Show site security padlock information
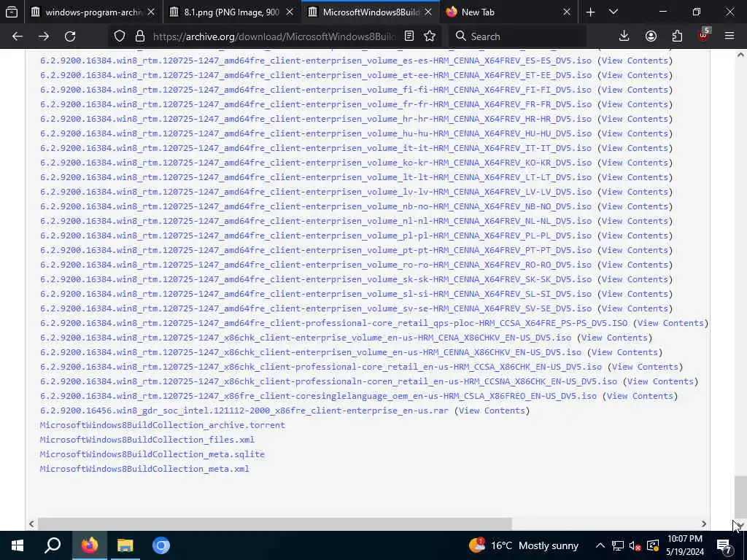 (x=139, y=36)
